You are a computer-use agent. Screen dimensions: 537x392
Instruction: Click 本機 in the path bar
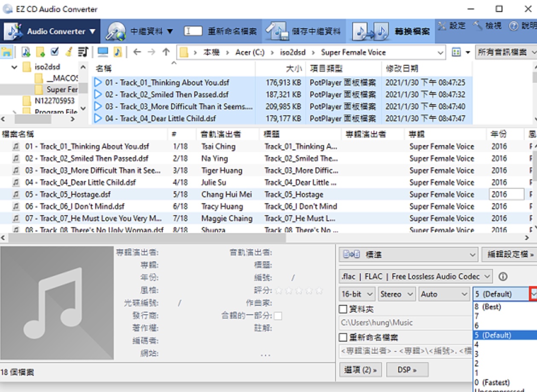[x=211, y=53]
